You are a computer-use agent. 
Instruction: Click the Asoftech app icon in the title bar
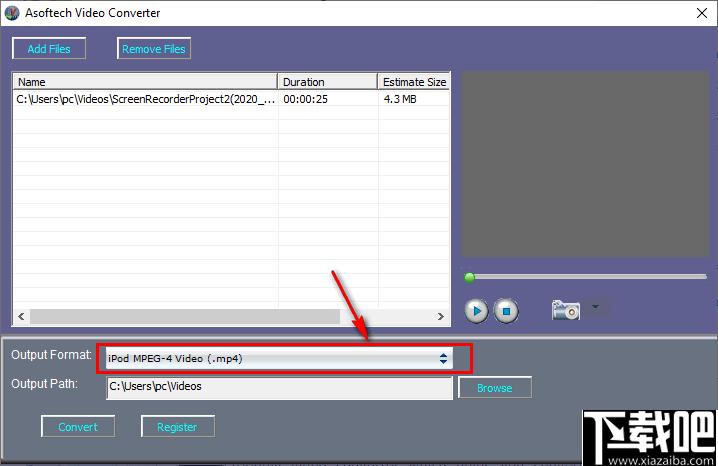[12, 13]
